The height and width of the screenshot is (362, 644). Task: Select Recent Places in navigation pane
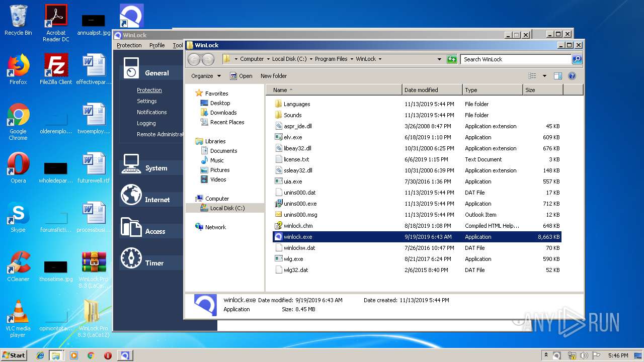[222, 122]
